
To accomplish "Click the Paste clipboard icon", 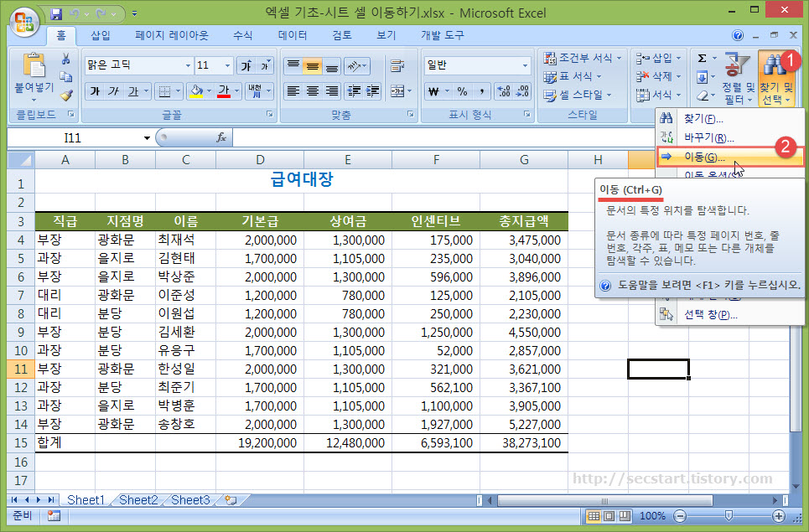I will 34,67.
